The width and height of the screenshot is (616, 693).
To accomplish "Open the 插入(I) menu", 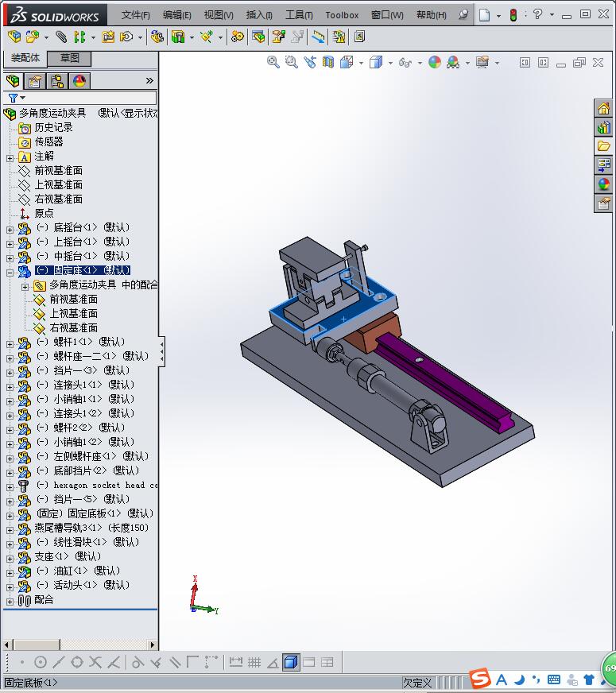I will click(x=259, y=15).
